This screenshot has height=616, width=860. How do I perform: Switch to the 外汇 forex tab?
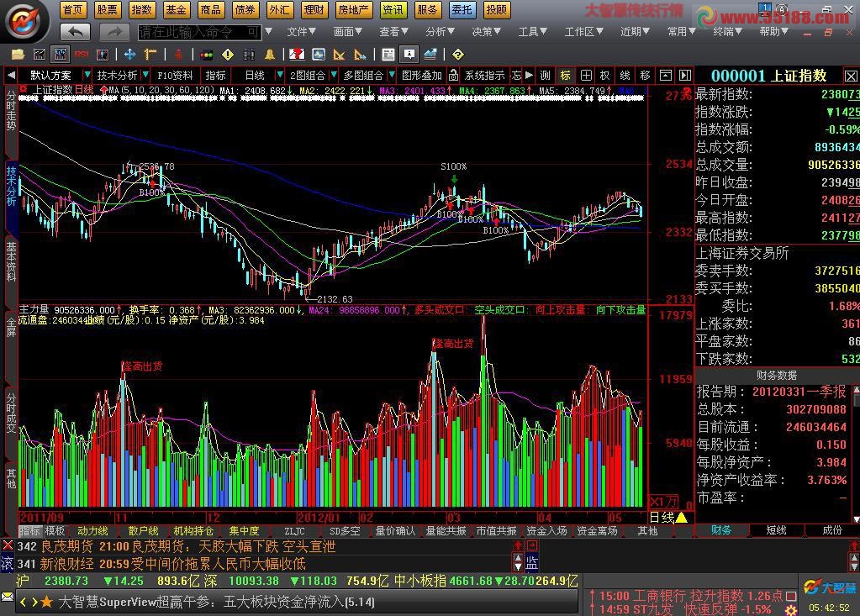pos(279,10)
